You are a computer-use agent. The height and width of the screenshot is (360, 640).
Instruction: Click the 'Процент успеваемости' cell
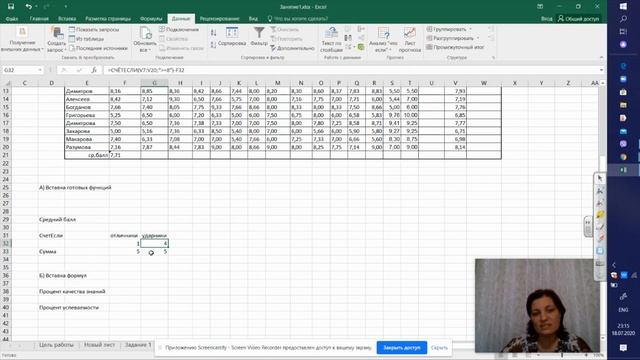coord(69,307)
